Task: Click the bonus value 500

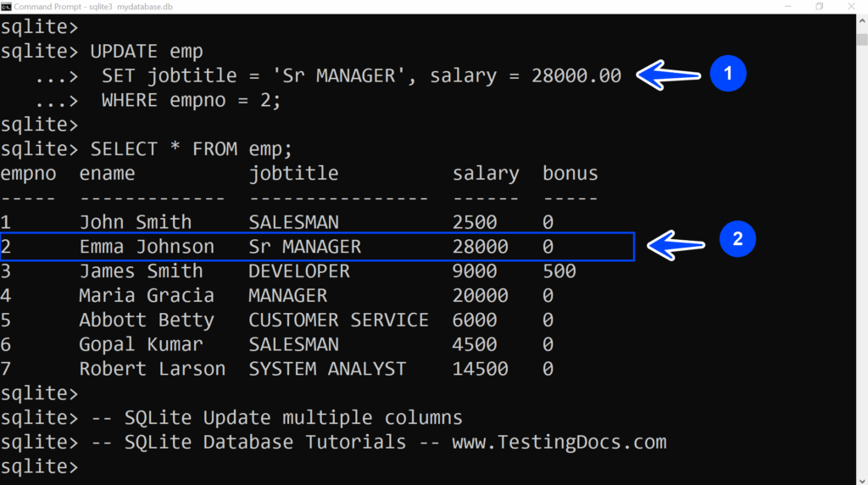Action: (x=559, y=271)
